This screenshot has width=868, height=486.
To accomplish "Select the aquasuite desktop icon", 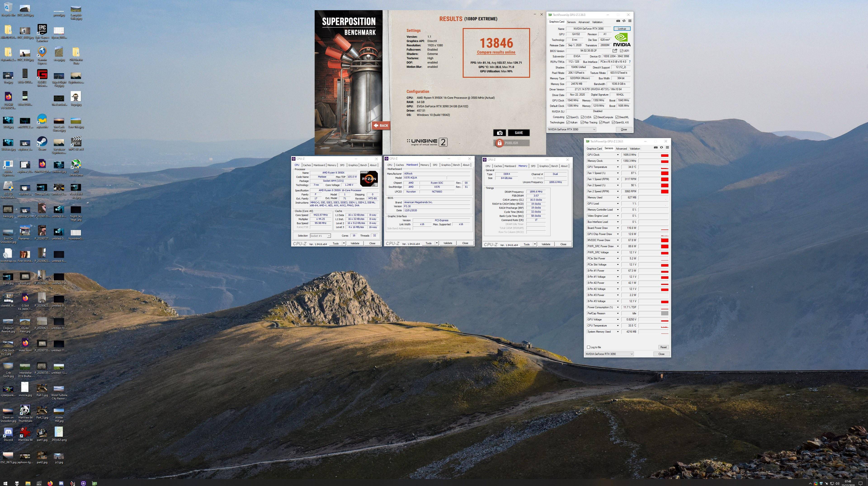I will pyautogui.click(x=42, y=121).
